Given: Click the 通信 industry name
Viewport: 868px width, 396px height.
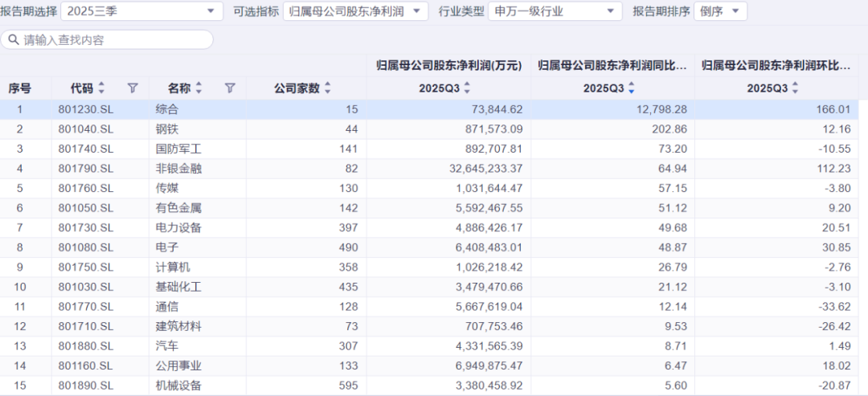Looking at the screenshot, I should (x=168, y=307).
